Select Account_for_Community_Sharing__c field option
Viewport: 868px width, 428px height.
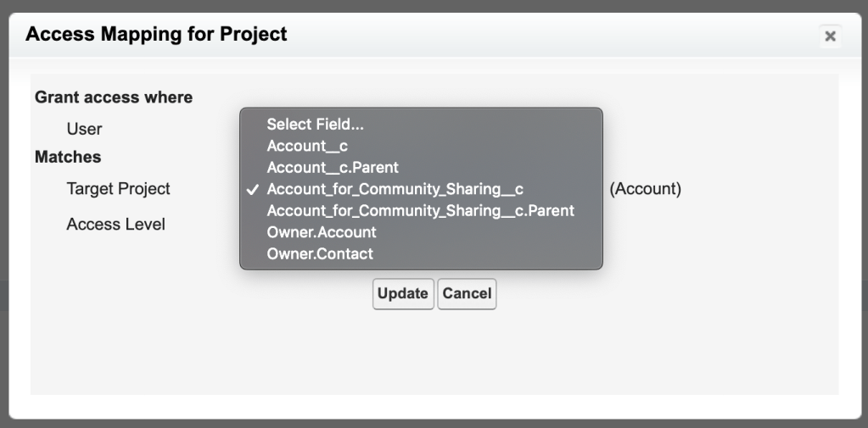tap(395, 189)
